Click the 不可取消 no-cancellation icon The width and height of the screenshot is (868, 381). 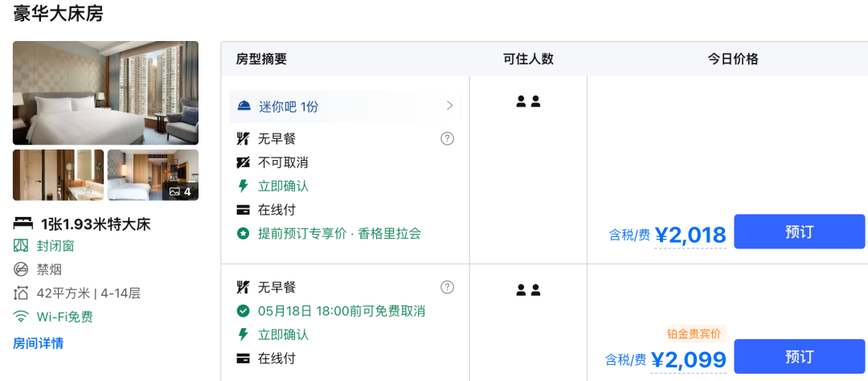(x=243, y=162)
